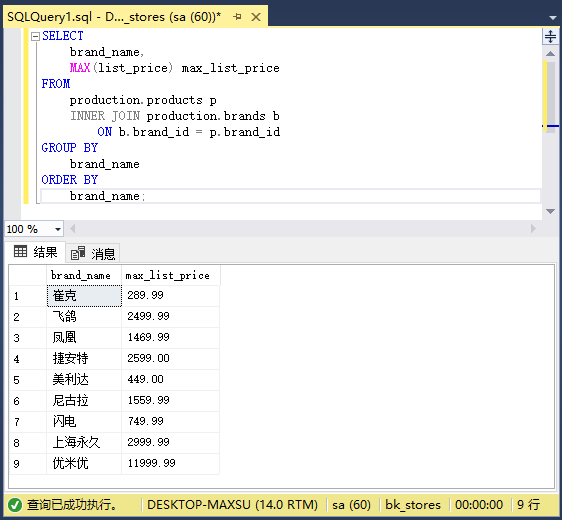Click the 9 行 row count entry
Screen dimensions: 562x520
pos(528,505)
